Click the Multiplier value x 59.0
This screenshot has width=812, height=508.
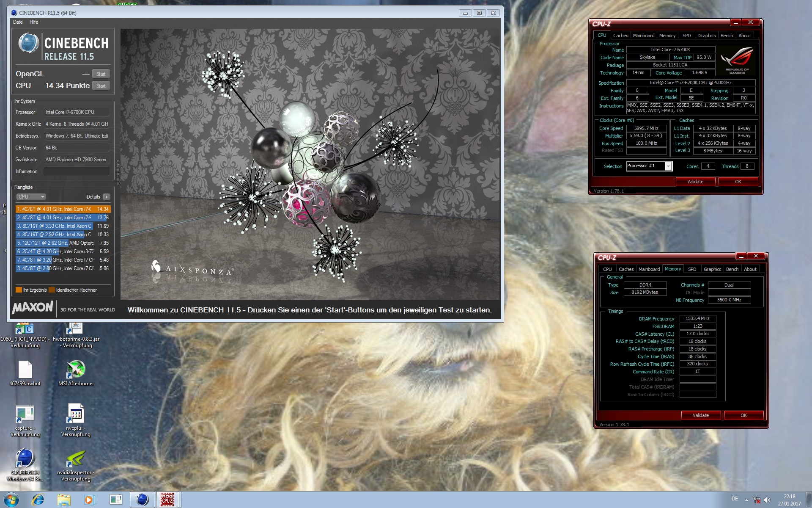point(646,136)
